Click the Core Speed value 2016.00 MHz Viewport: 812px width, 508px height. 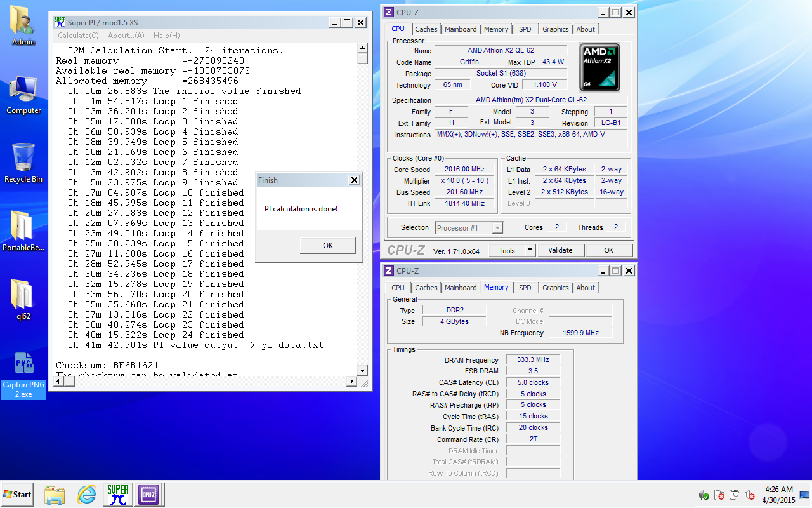click(x=465, y=170)
